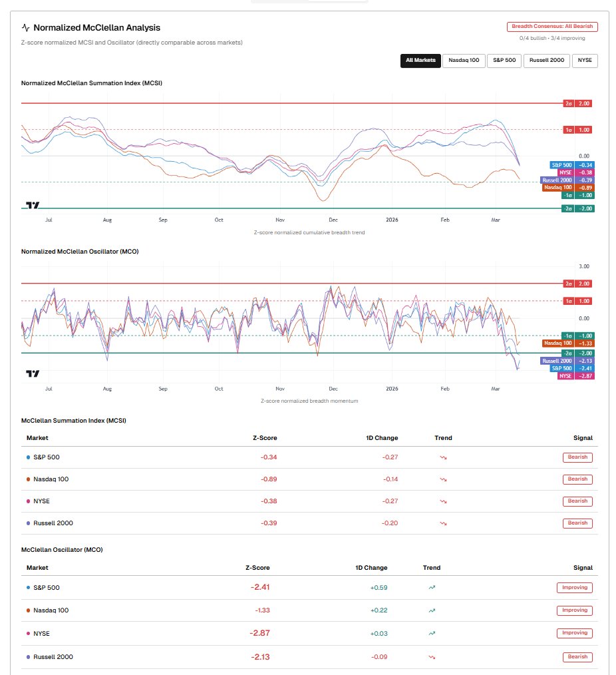Click the Breadth Consensus: All Bearish badge
Screen dimensions: 616x675
[552, 26]
